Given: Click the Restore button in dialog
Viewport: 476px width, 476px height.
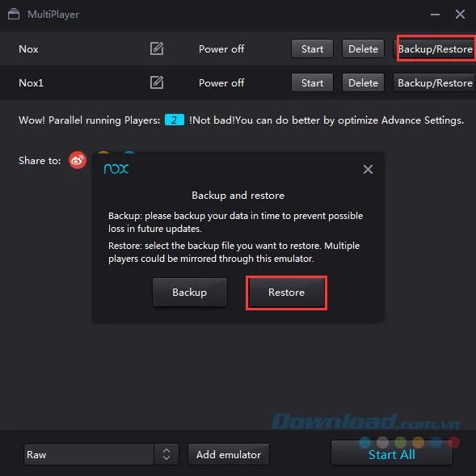Looking at the screenshot, I should tap(286, 293).
